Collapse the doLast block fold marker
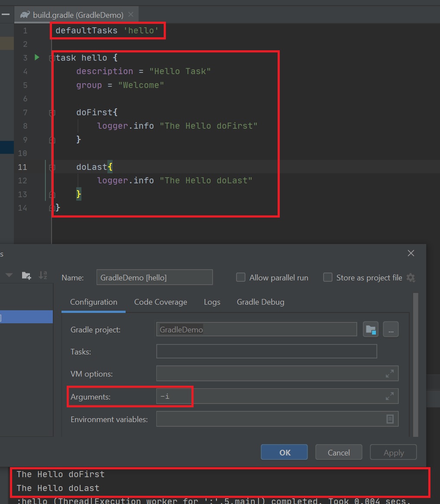This screenshot has width=440, height=504. (x=52, y=167)
